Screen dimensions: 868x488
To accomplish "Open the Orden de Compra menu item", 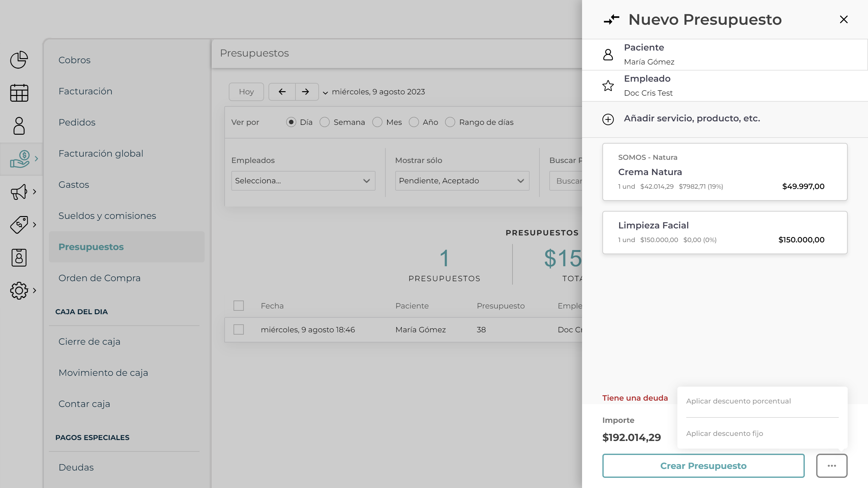I will pos(99,278).
